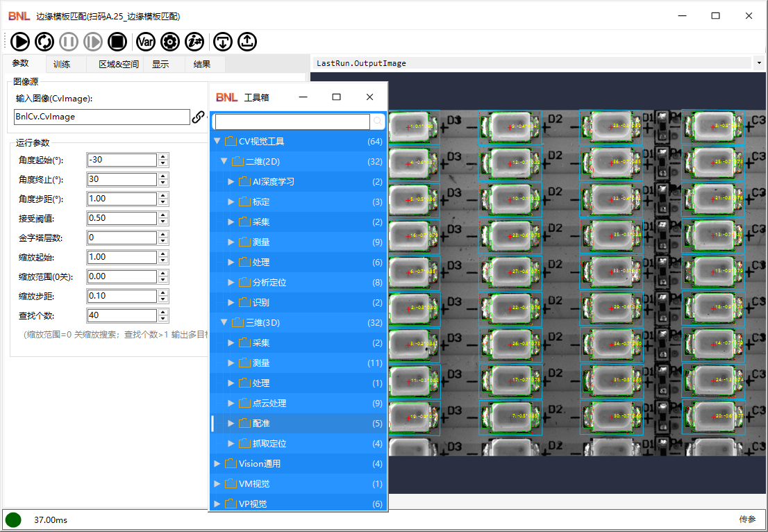Click the AI深度学习 folder icon

tap(244, 182)
